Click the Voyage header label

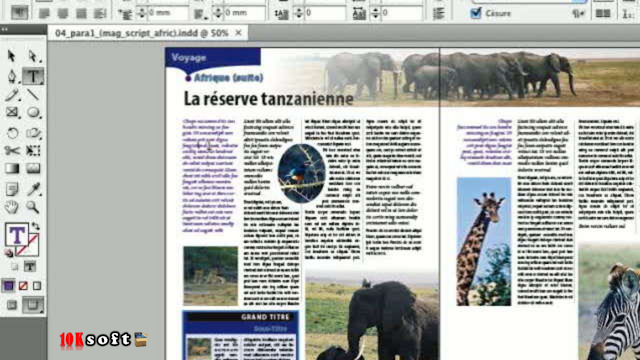[189, 58]
